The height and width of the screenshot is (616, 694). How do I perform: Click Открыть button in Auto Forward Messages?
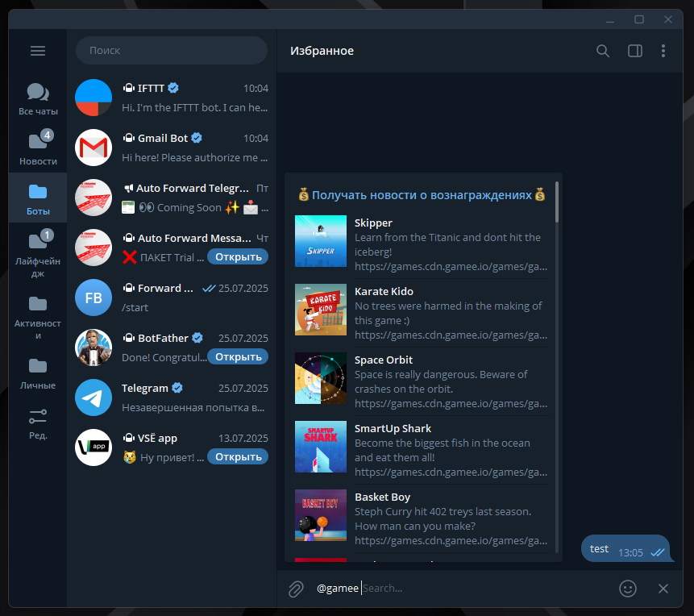pyautogui.click(x=238, y=257)
